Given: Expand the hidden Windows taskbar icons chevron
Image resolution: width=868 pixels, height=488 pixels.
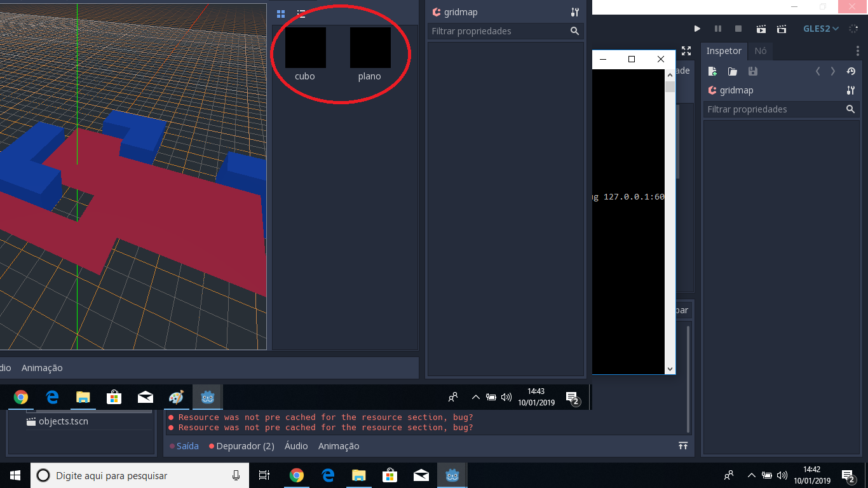Looking at the screenshot, I should [x=751, y=475].
